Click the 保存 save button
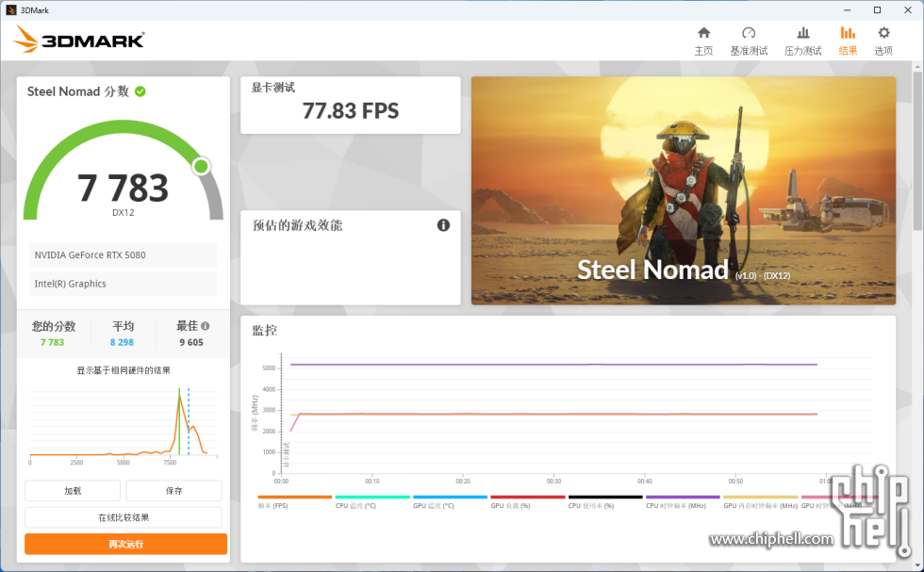The width and height of the screenshot is (924, 572). pos(173,491)
